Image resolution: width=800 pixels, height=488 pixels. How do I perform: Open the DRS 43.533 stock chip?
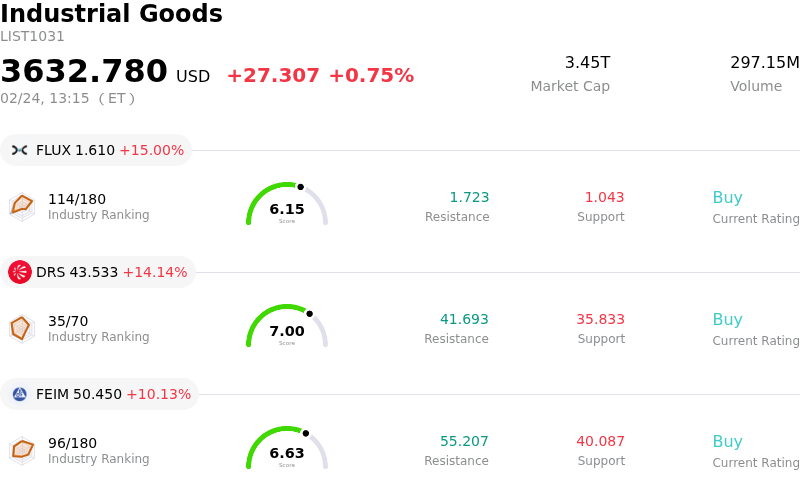[x=99, y=272]
